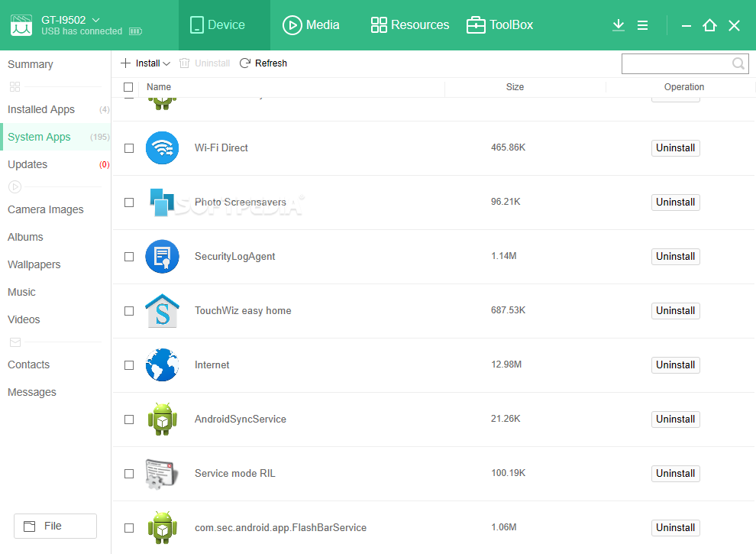The height and width of the screenshot is (554, 756).
Task: Click the File button
Action: [x=56, y=526]
